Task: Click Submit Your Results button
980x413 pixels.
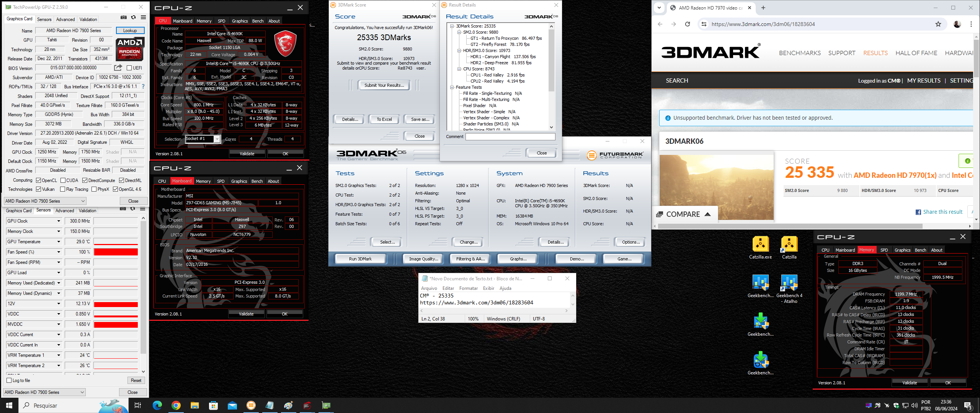Action: point(384,85)
